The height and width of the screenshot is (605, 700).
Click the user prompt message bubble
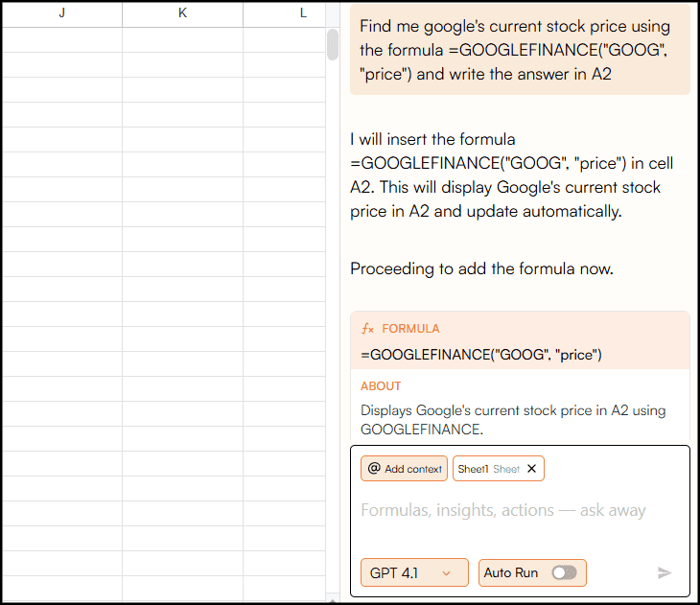tap(520, 50)
